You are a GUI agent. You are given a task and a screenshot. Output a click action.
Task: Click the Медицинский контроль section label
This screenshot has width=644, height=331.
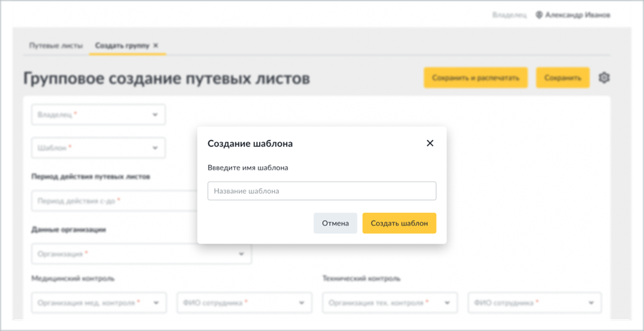point(73,279)
